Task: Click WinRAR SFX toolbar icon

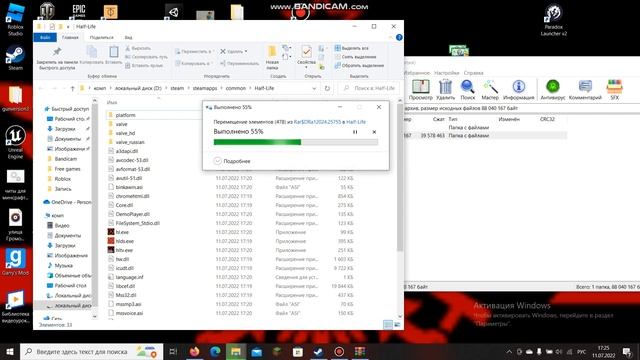Action: point(615,90)
